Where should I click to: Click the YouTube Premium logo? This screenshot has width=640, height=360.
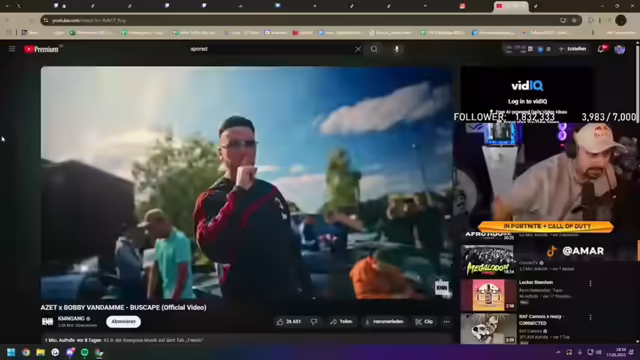41,49
